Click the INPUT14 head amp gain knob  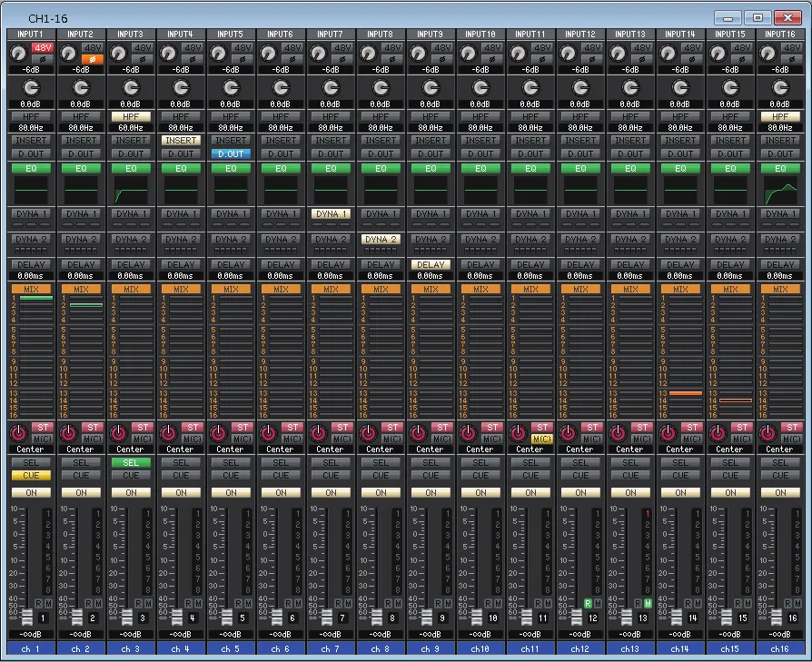(x=668, y=53)
